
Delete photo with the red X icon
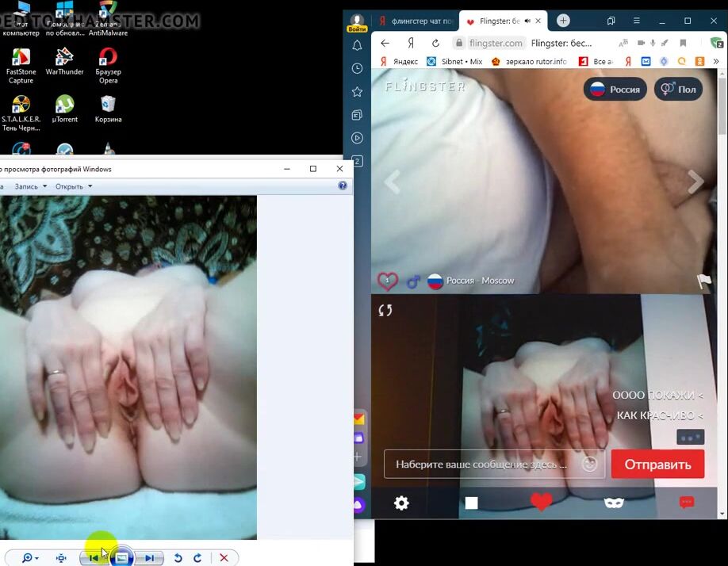[x=224, y=558]
